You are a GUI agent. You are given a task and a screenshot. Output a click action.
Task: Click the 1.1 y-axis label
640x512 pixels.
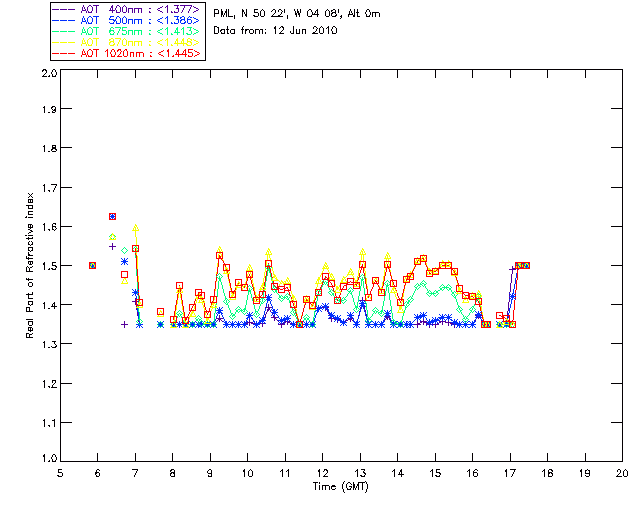pos(49,423)
